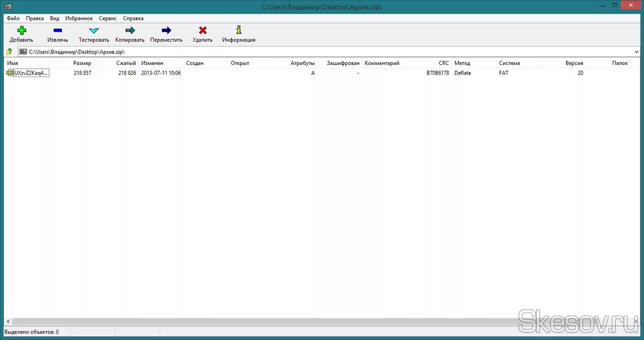Viewport: 644px width, 340px height.
Task: Click the Deflate method cell
Action: (463, 73)
